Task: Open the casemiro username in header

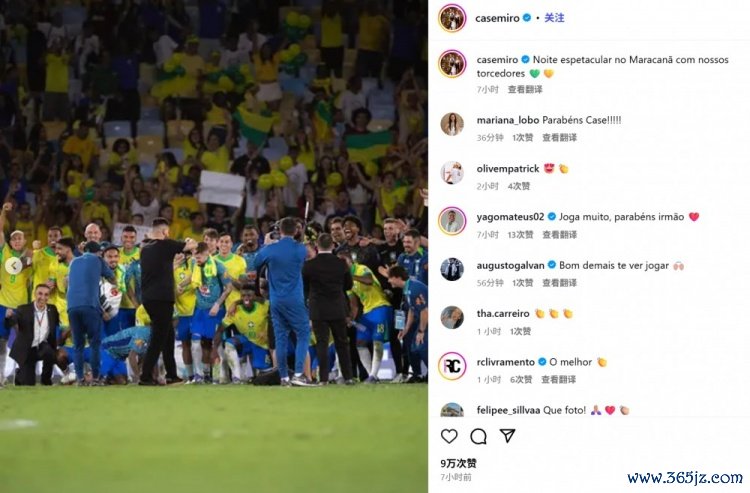Action: pos(497,18)
